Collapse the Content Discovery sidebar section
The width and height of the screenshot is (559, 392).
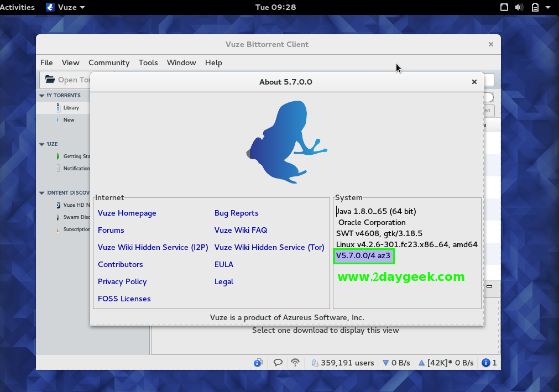[41, 193]
